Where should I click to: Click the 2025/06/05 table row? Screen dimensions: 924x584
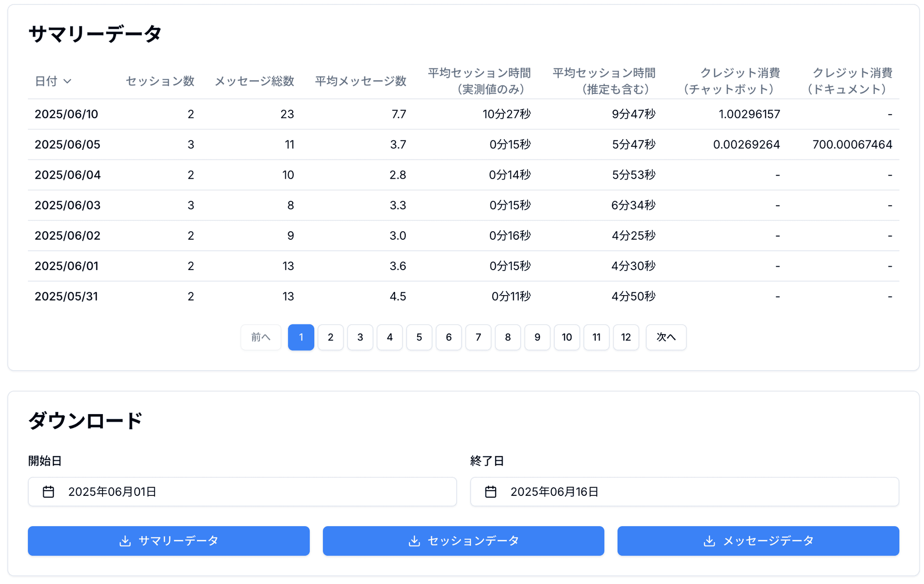click(x=463, y=144)
